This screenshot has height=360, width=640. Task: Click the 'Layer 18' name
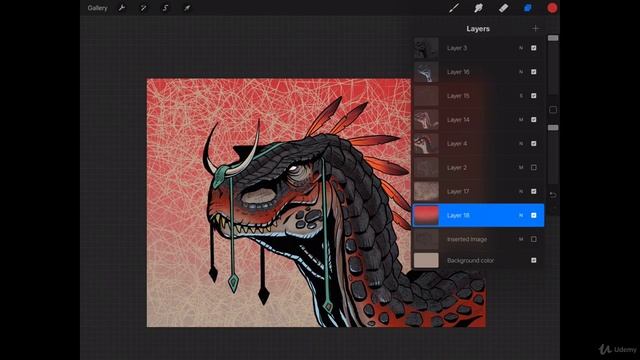point(458,215)
